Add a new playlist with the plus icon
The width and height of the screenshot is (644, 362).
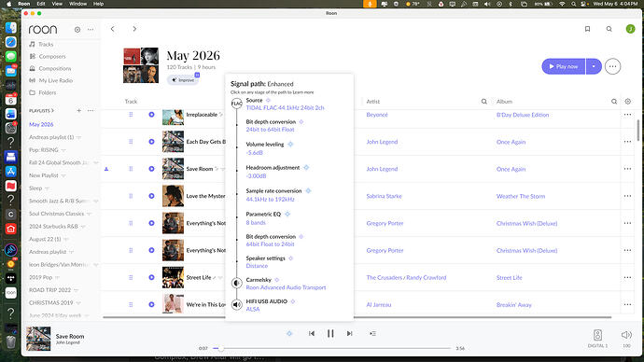(78, 110)
